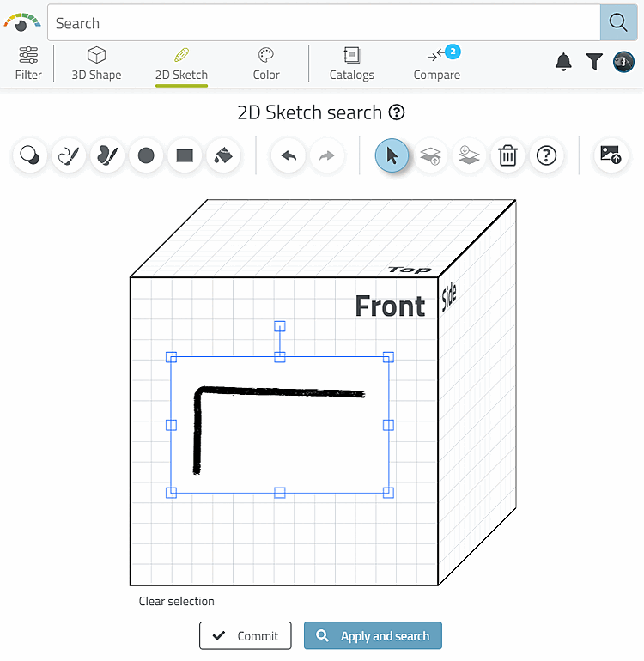Viewport: 644px width, 661px height.
Task: Redo the sketch action
Action: click(x=327, y=155)
